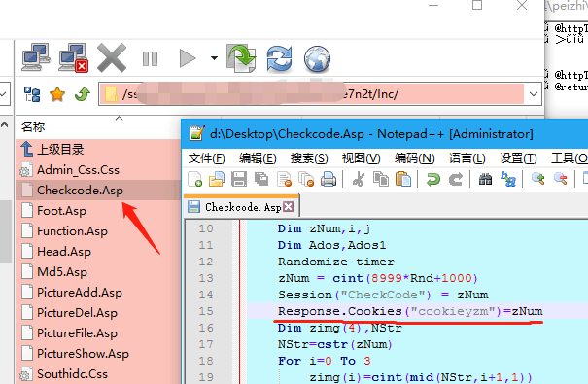Open Notepad++ 搜索(S) menu

[309, 158]
